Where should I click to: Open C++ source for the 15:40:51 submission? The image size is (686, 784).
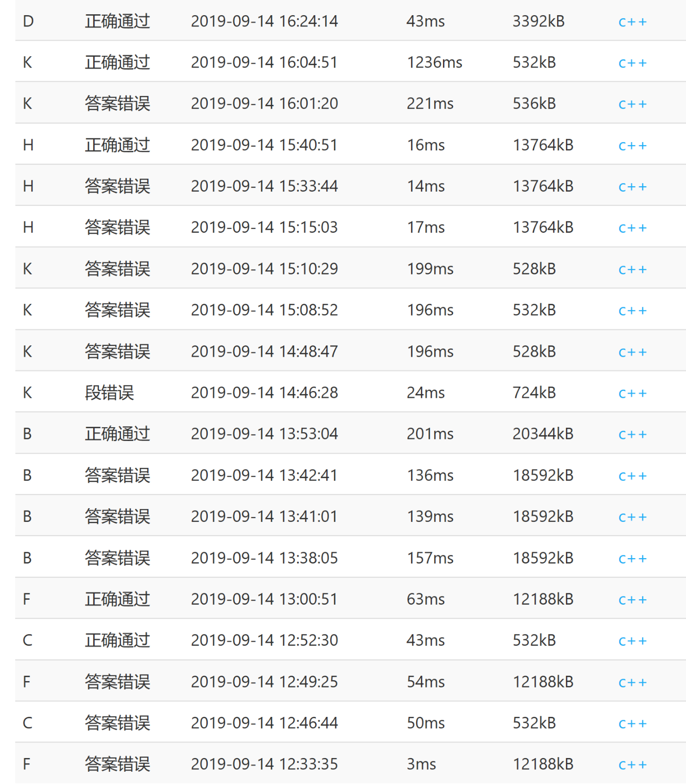[632, 146]
